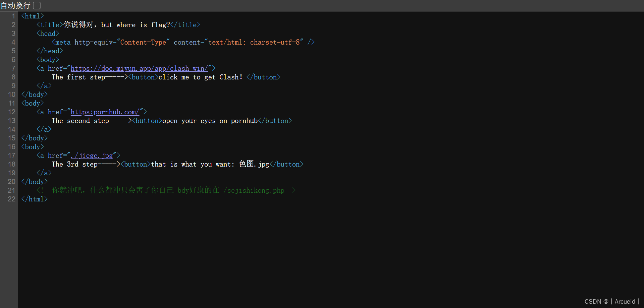Click the 自动换行 label text

click(x=15, y=5)
